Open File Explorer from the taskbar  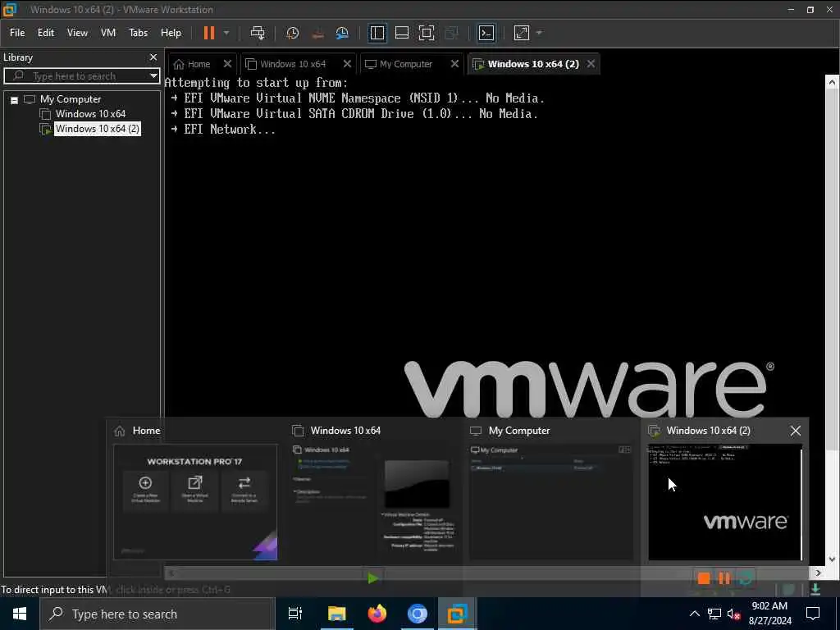pos(337,614)
